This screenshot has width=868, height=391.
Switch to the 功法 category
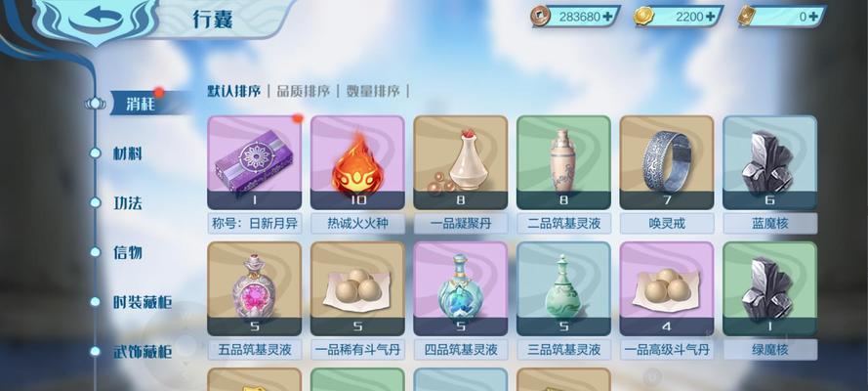click(x=128, y=203)
